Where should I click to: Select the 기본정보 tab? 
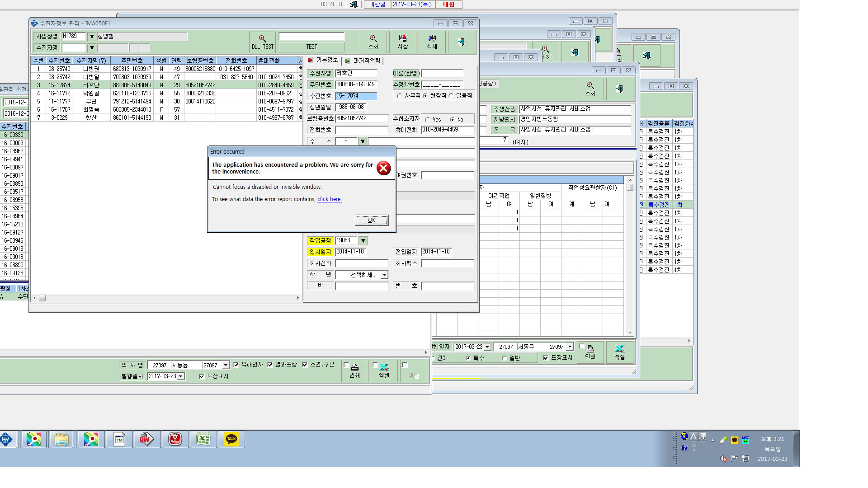(323, 60)
